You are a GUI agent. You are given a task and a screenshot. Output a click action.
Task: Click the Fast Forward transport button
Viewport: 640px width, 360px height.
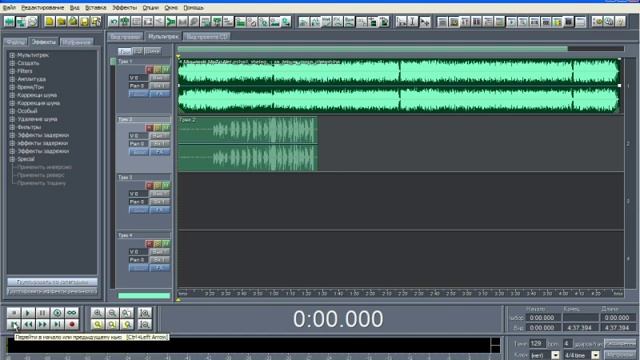pos(42,324)
